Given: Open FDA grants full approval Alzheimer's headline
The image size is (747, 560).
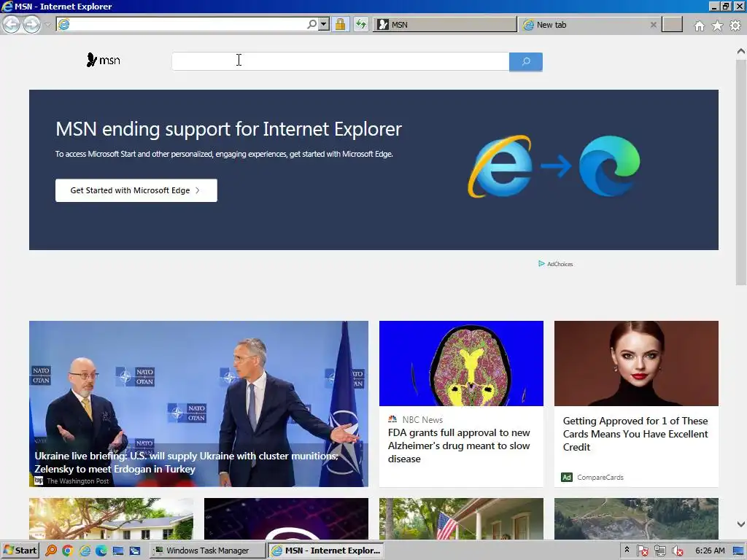Looking at the screenshot, I should point(459,446).
